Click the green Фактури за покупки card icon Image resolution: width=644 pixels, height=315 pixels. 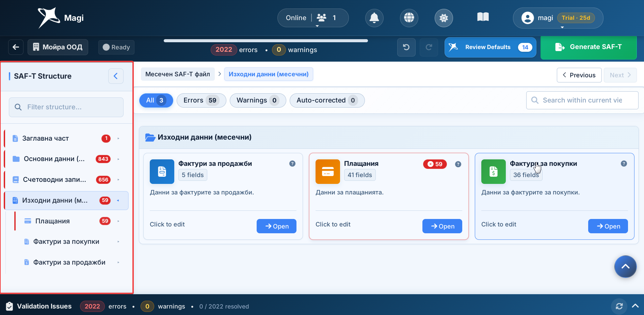point(494,172)
